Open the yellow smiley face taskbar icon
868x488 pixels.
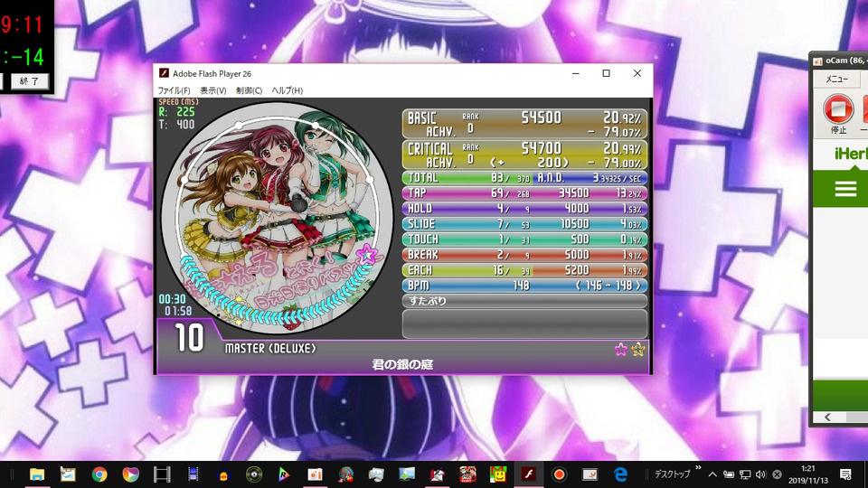(x=498, y=474)
